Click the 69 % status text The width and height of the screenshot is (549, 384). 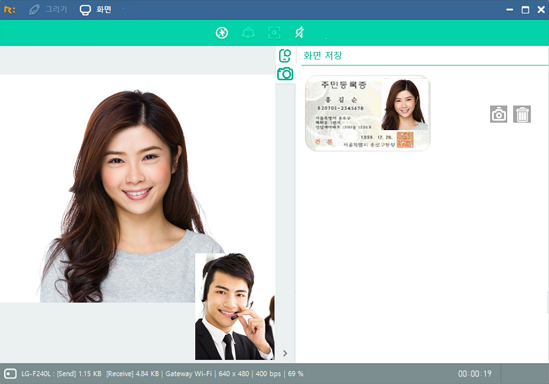coord(296,374)
